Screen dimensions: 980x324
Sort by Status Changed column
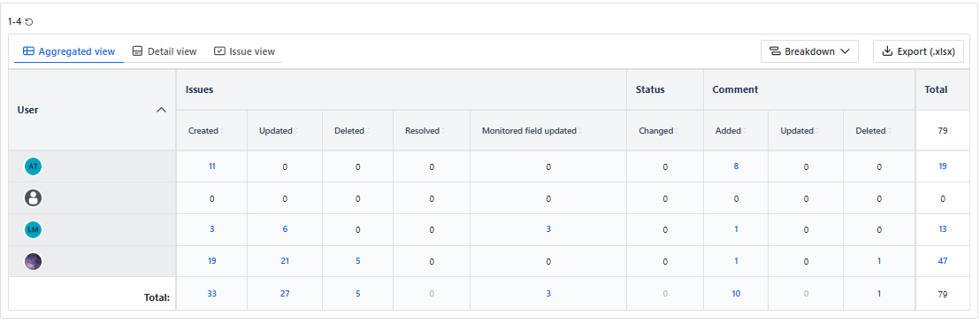pos(658,131)
